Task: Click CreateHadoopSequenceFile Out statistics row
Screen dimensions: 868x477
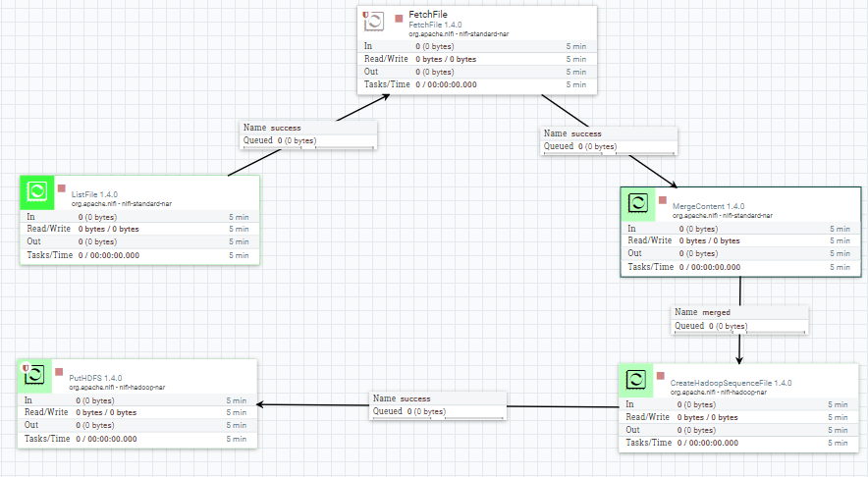Action: tap(738, 430)
